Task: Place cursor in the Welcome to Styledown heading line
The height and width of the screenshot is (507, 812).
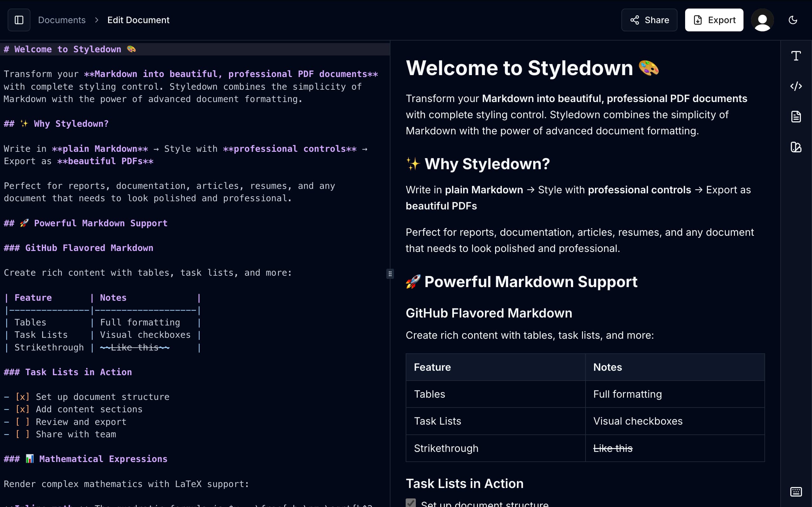Action: [67, 49]
